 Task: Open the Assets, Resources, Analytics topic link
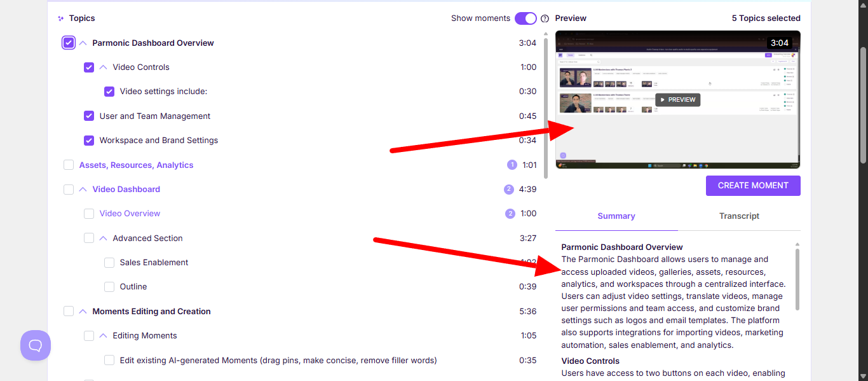[136, 165]
